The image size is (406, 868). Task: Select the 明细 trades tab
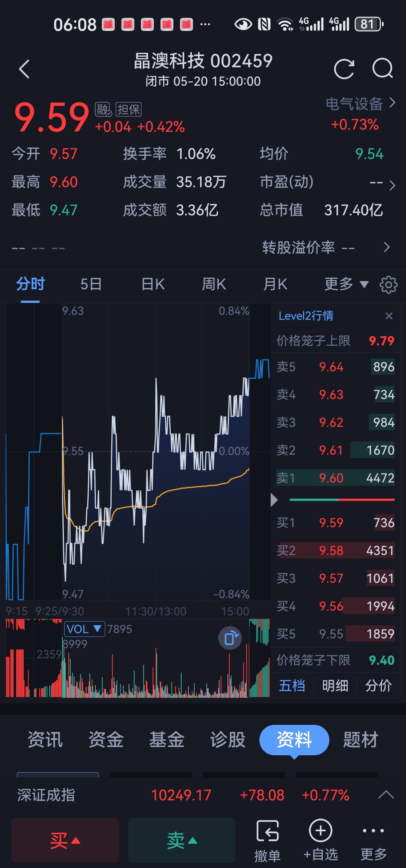[335, 685]
